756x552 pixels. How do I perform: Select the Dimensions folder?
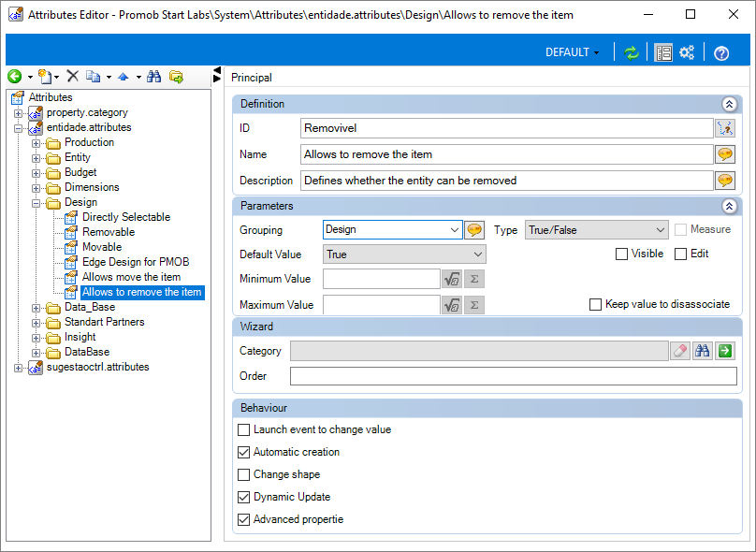(x=92, y=187)
